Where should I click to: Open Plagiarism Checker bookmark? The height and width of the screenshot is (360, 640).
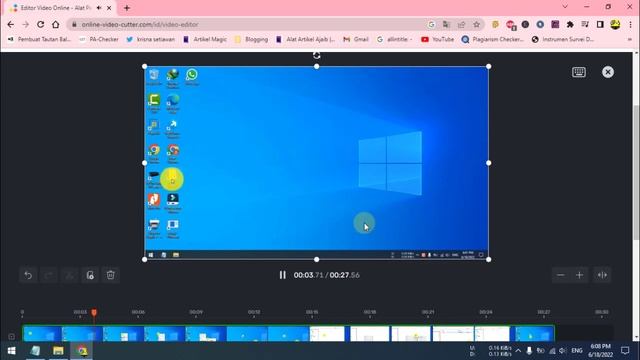click(x=493, y=39)
